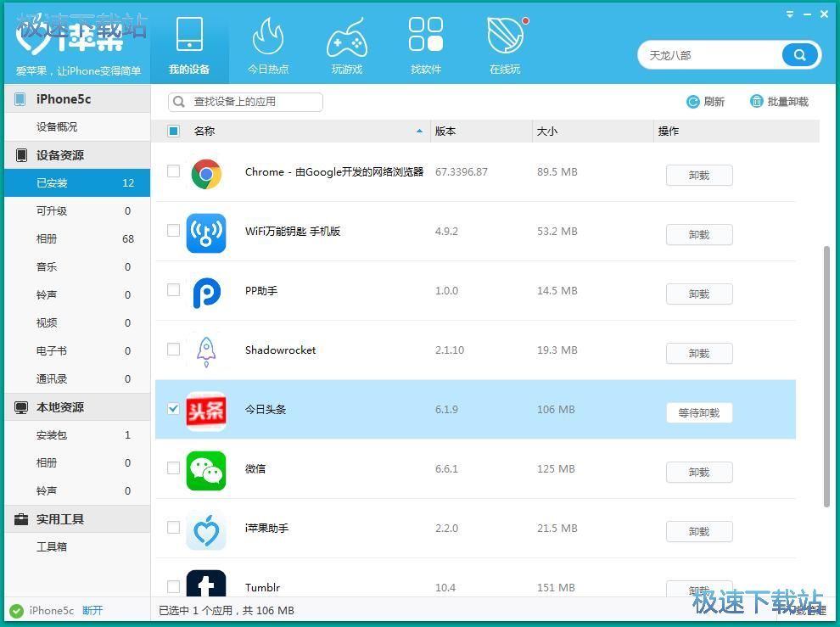Check the WiFi万能钥匙 checkbox
This screenshot has width=840, height=627.
click(174, 231)
